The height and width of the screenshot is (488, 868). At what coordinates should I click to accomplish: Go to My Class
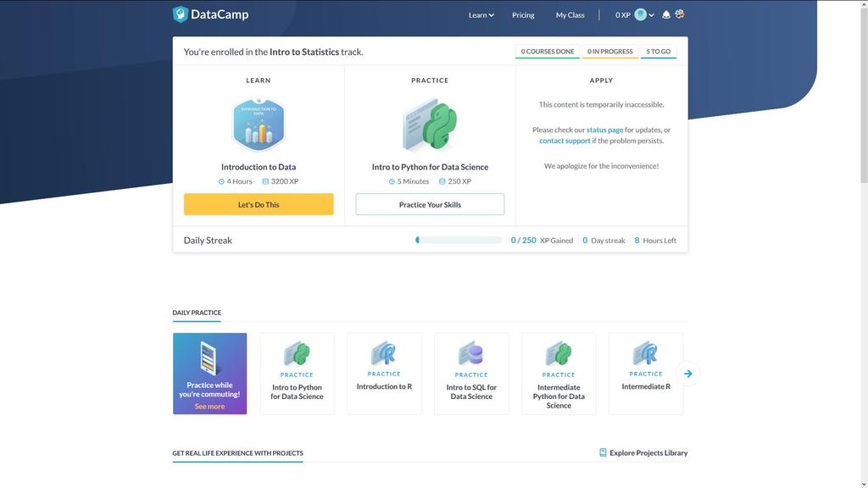tap(570, 15)
